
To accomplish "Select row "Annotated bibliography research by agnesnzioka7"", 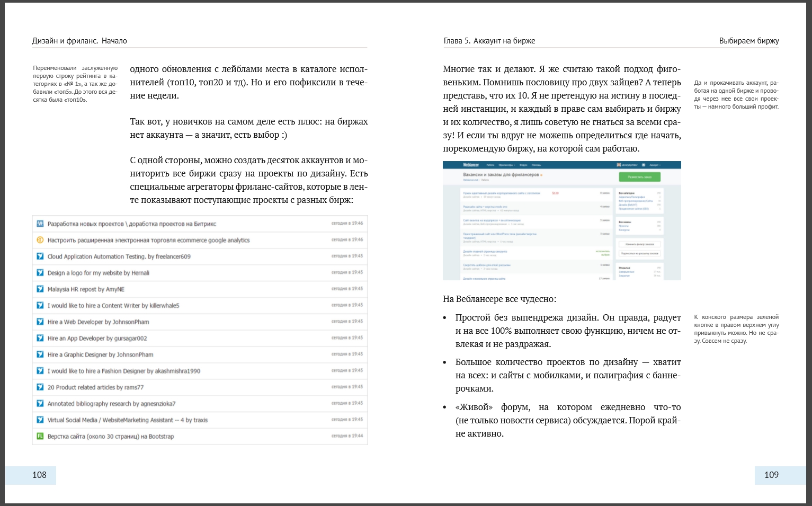I will click(x=200, y=404).
